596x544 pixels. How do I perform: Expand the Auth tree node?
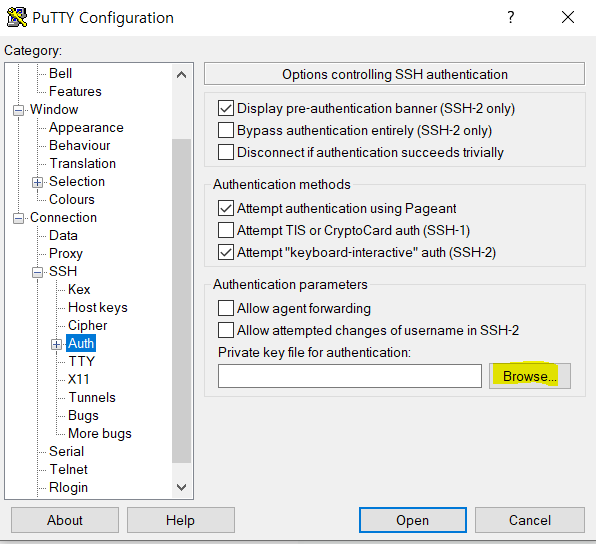tap(56, 344)
